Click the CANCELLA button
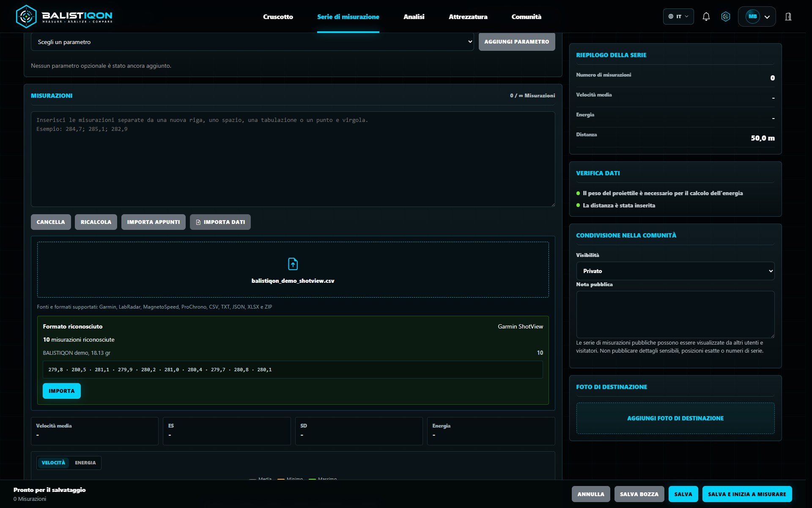812x508 pixels. pyautogui.click(x=51, y=222)
